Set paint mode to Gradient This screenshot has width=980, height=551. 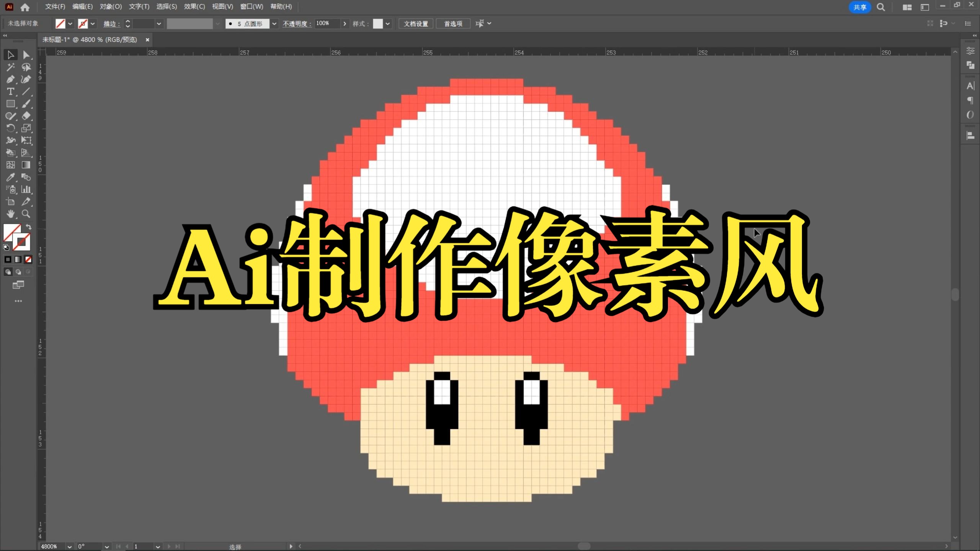(18, 260)
